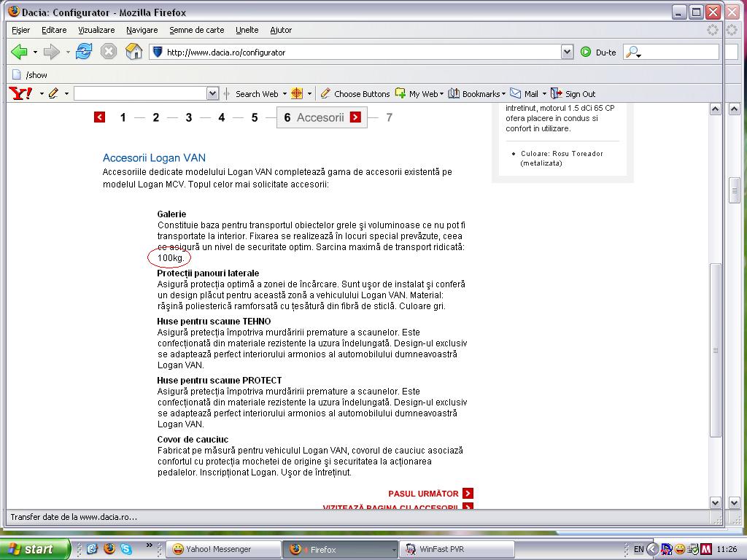Click the red M tray icon
This screenshot has width=747, height=560.
[706, 550]
